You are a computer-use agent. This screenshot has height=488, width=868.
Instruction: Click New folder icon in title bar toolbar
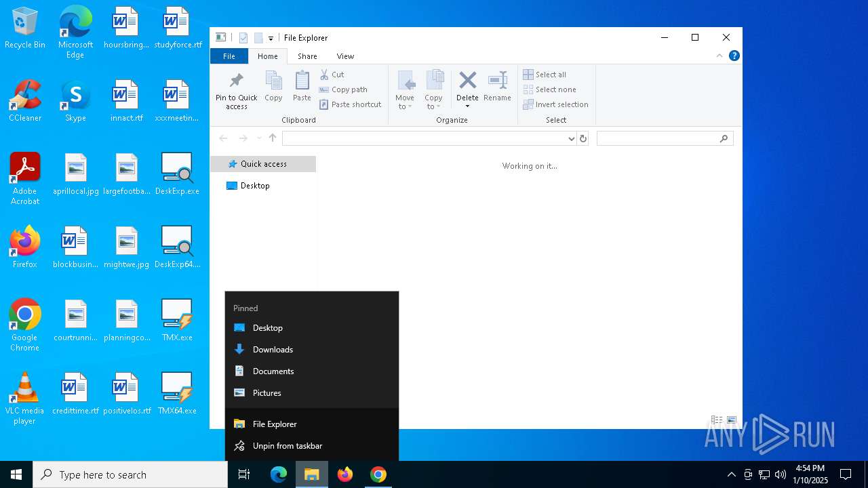point(258,38)
